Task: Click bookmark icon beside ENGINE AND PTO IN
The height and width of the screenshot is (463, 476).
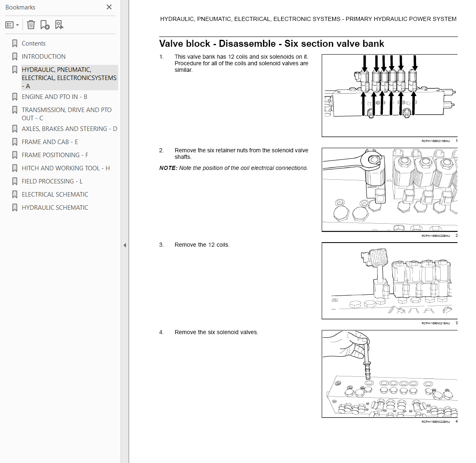Action: pyautogui.click(x=15, y=97)
